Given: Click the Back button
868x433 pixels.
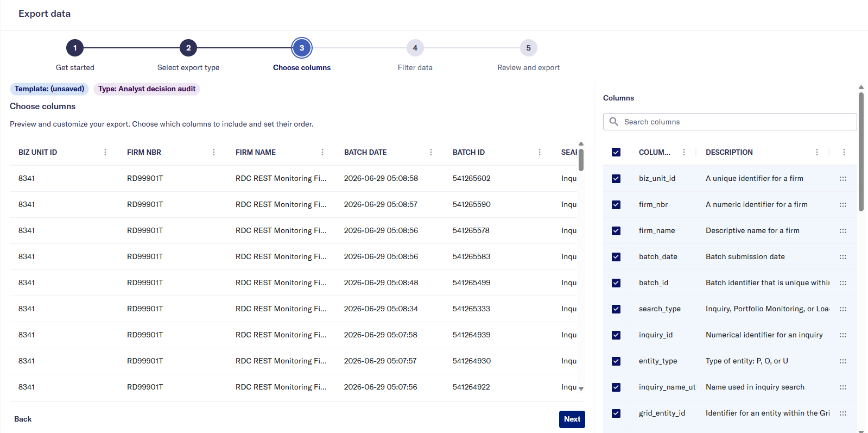Looking at the screenshot, I should pos(23,419).
